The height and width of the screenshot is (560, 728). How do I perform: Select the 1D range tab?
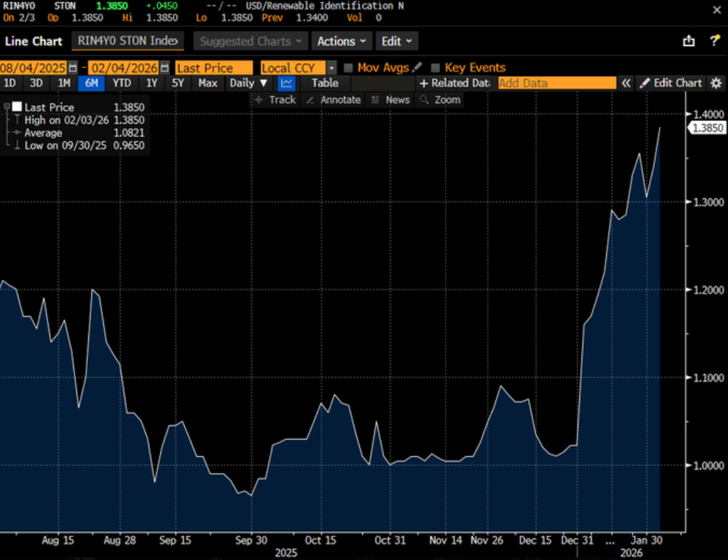(x=10, y=83)
